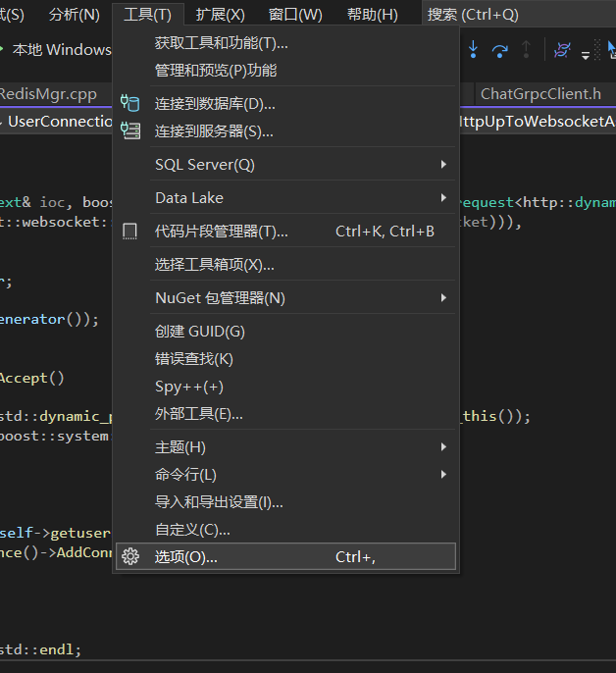Open the 窗口(W) menu

(295, 15)
